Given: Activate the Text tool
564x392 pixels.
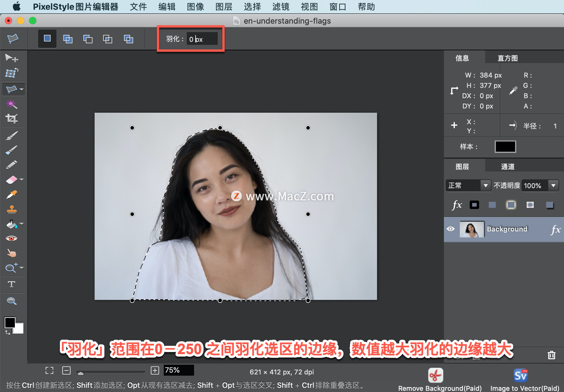Looking at the screenshot, I should click(x=12, y=284).
